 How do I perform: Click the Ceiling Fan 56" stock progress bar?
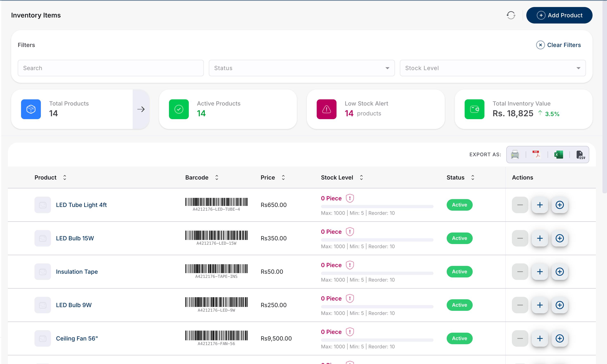point(377,340)
